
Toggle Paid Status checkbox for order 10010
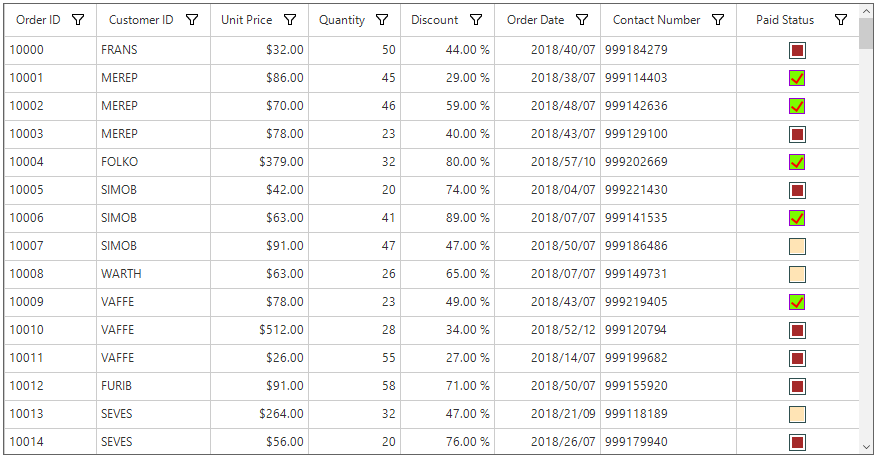797,330
